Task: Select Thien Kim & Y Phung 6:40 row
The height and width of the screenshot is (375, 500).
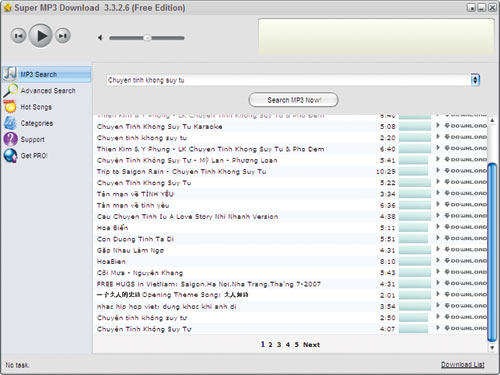Action: point(290,149)
